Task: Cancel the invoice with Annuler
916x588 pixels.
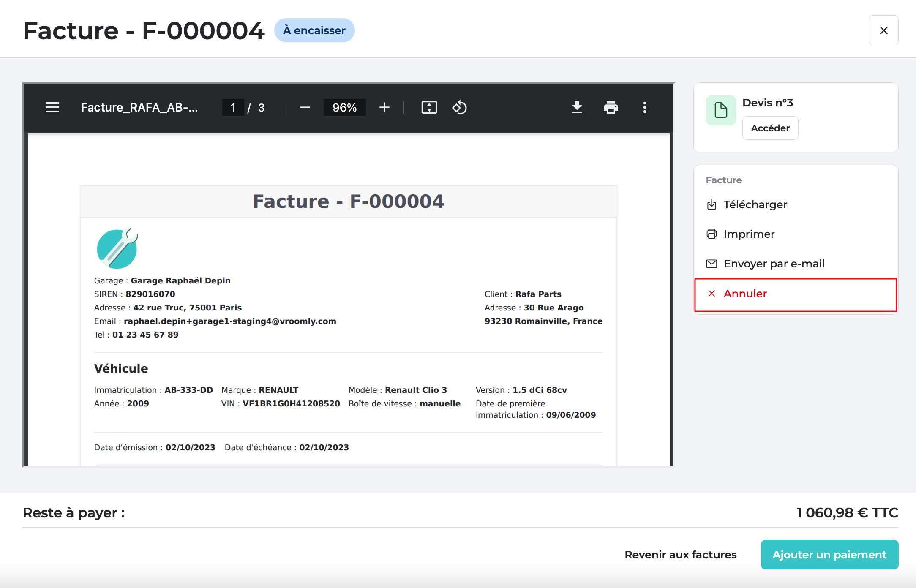Action: pyautogui.click(x=796, y=294)
